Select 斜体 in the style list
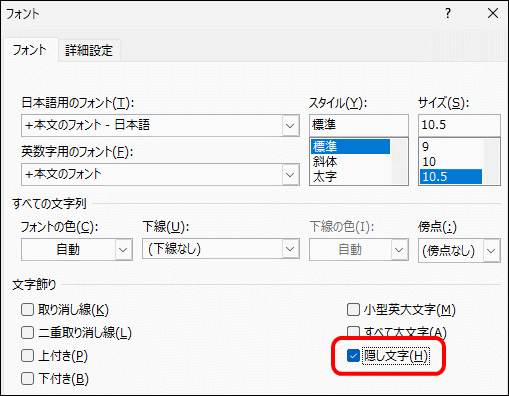509x396 pixels. click(350, 162)
